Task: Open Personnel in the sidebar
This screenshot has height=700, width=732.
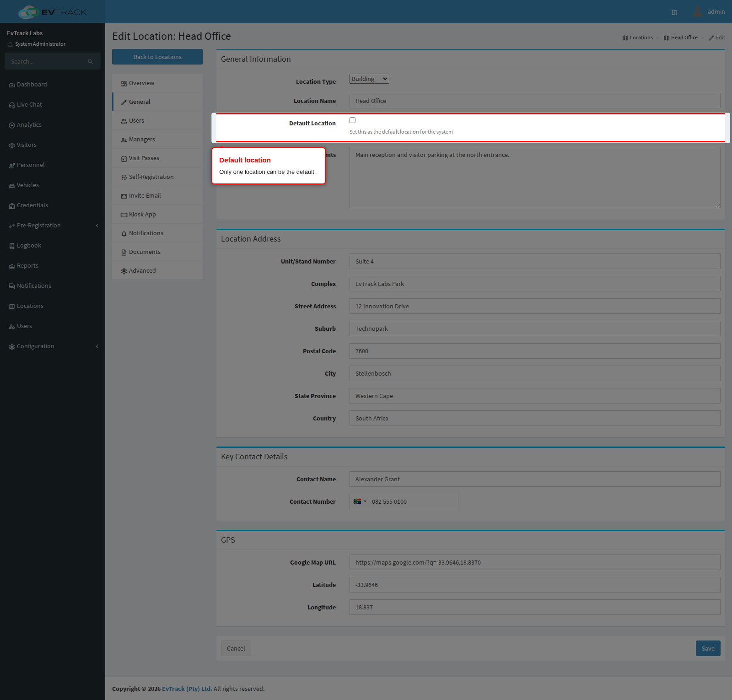Action: pyautogui.click(x=53, y=165)
